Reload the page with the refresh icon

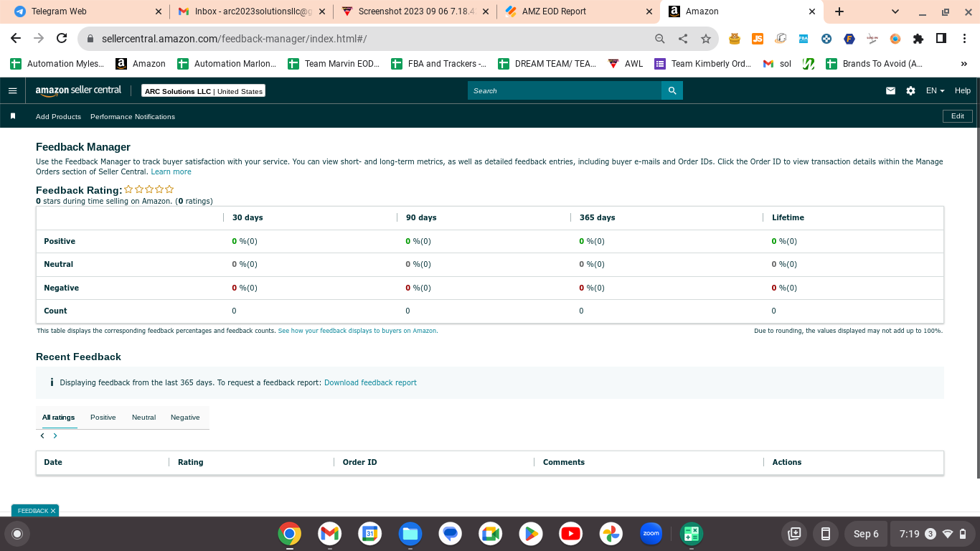(x=62, y=39)
